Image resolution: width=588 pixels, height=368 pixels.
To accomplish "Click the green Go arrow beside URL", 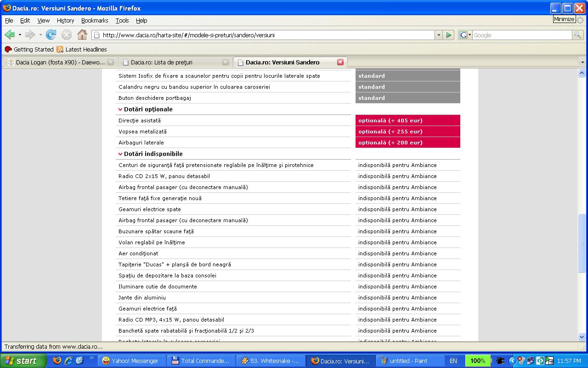I will [449, 35].
